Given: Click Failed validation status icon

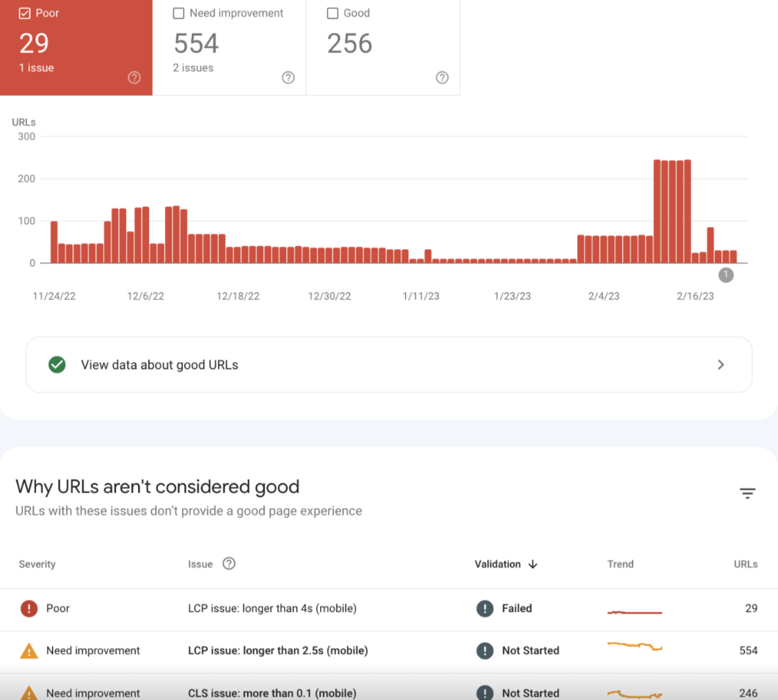Looking at the screenshot, I should [x=485, y=608].
